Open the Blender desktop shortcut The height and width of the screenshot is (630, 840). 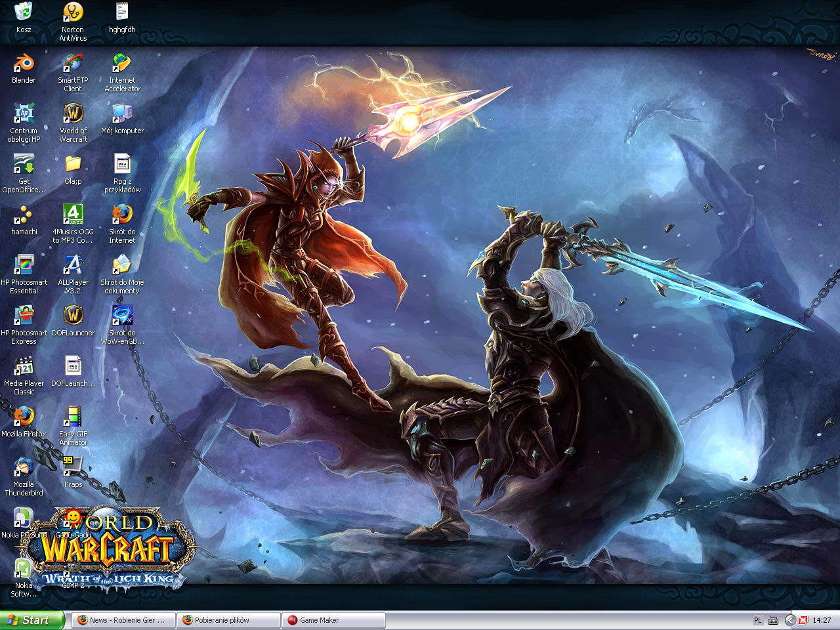pyautogui.click(x=24, y=64)
